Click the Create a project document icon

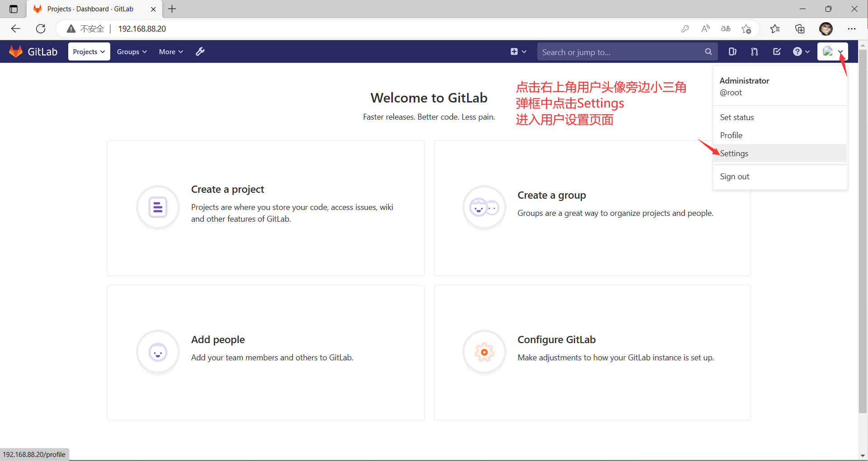(x=158, y=207)
